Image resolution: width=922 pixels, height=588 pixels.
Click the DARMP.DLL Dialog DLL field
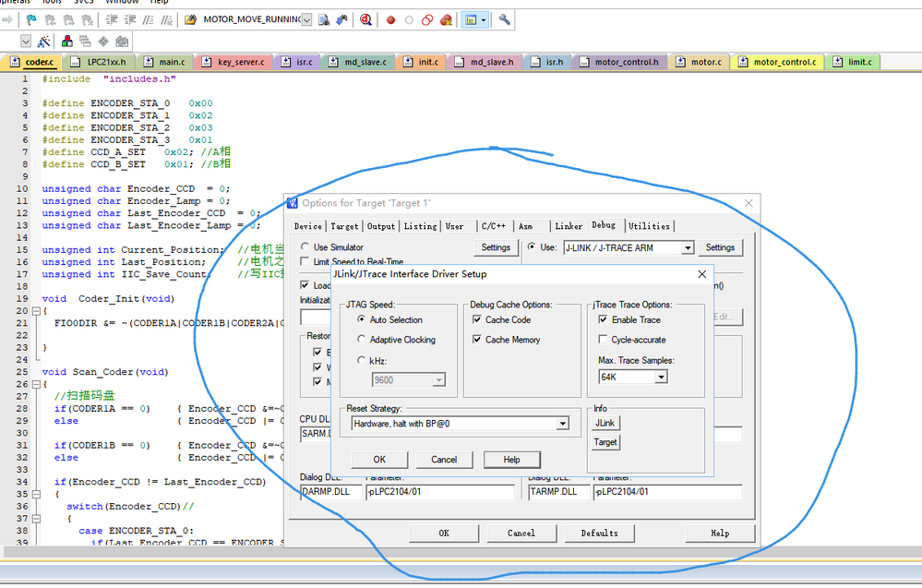[x=329, y=492]
